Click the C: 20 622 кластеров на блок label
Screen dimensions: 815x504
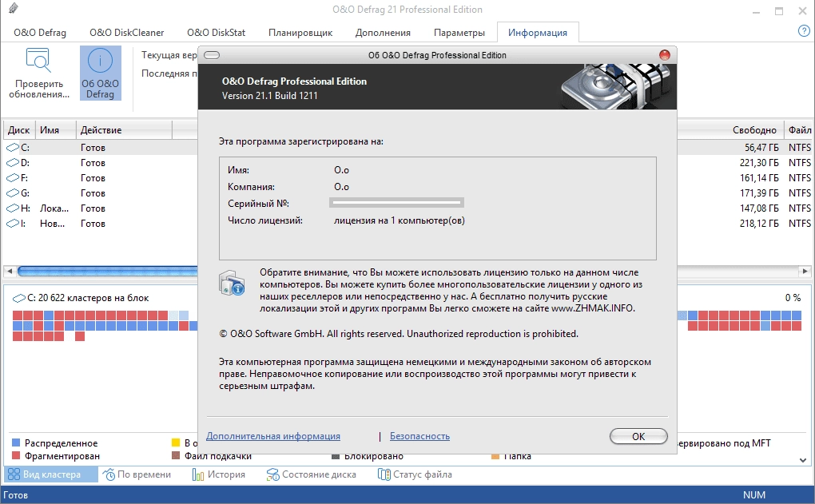[88, 298]
